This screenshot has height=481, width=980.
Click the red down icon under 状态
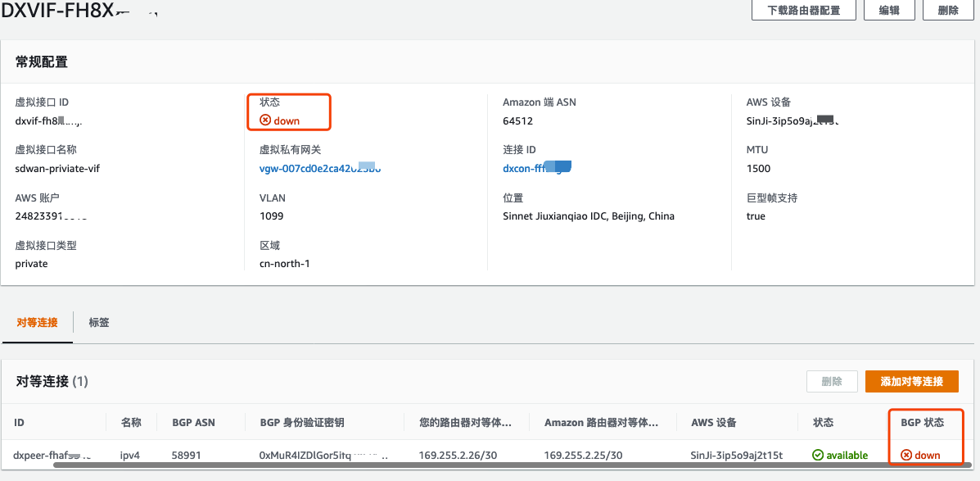pos(265,120)
